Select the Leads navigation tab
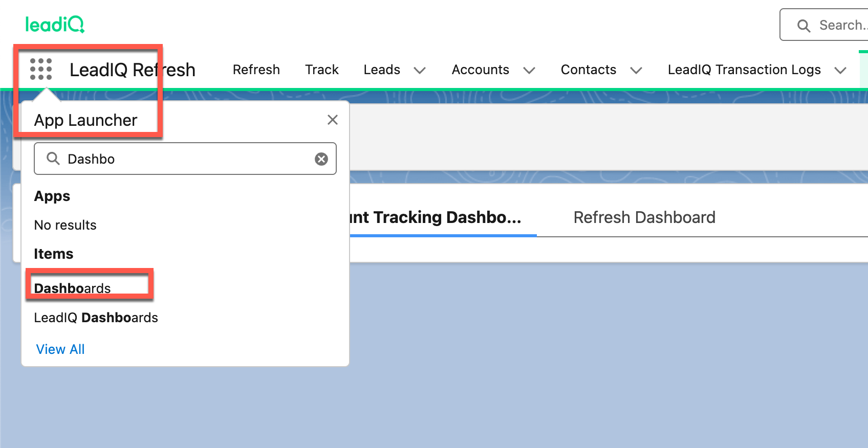This screenshot has width=868, height=448. coord(382,70)
